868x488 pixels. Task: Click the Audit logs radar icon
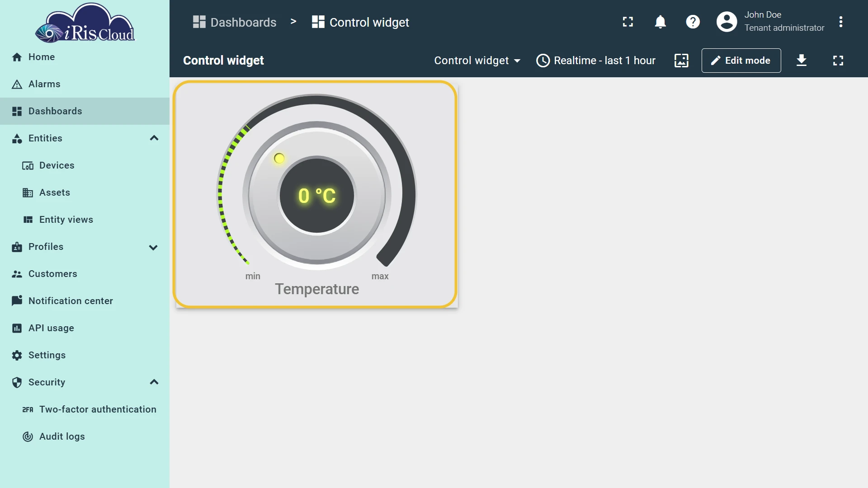pyautogui.click(x=28, y=436)
